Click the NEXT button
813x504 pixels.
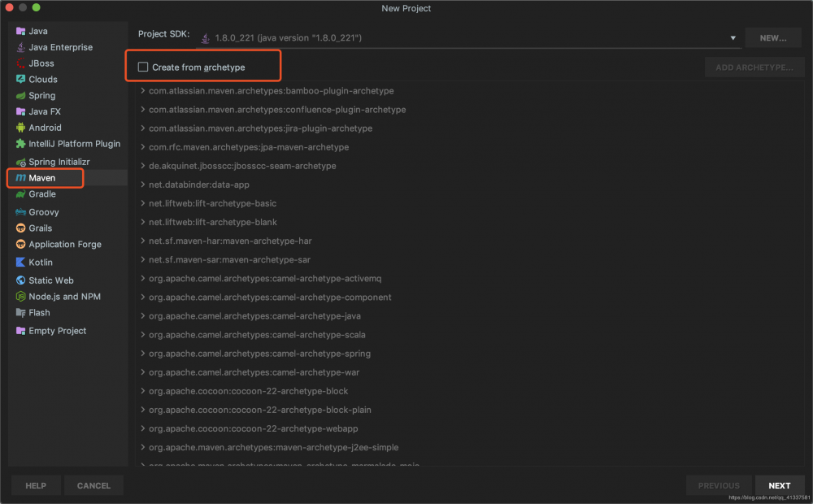(x=779, y=485)
